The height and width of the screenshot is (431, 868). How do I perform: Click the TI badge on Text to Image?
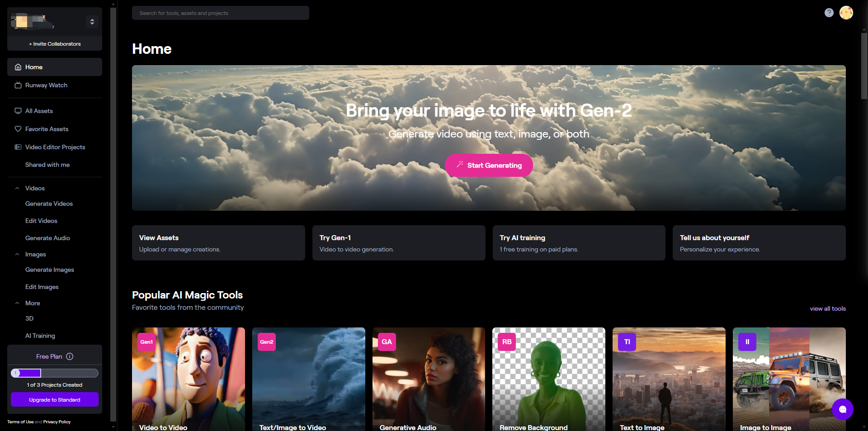tap(627, 342)
